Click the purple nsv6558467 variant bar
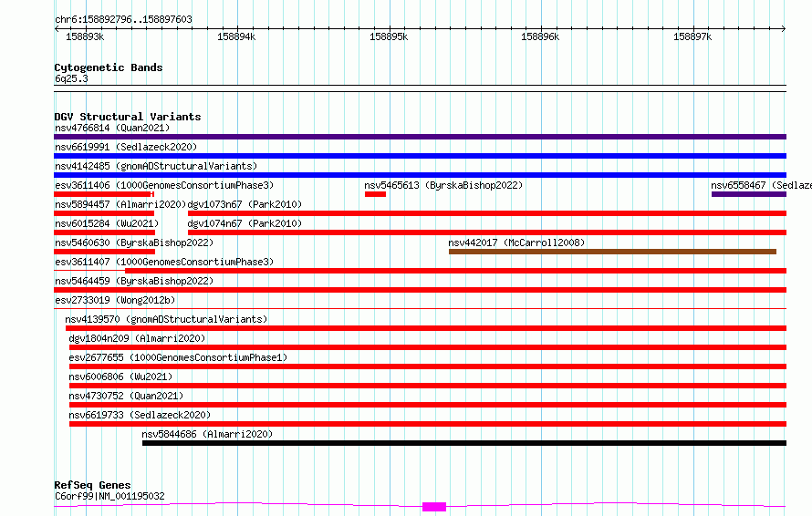This screenshot has height=516, width=812. pos(749,194)
